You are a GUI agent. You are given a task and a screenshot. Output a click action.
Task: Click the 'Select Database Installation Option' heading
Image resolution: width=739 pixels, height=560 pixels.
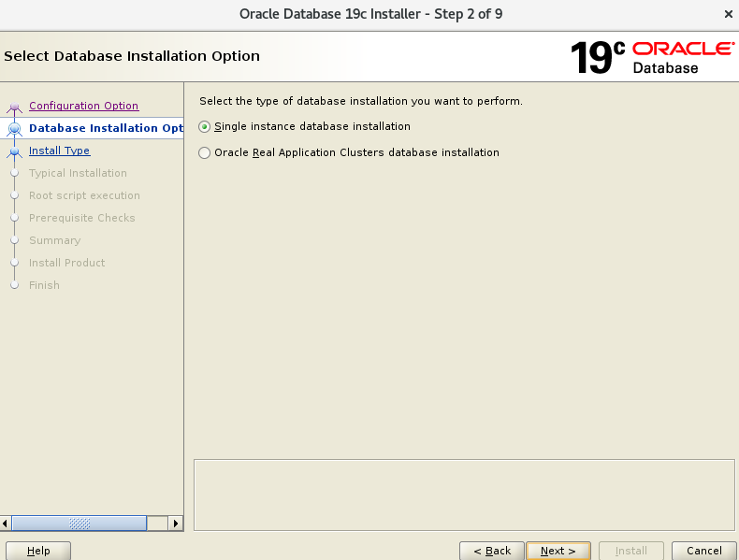(132, 56)
